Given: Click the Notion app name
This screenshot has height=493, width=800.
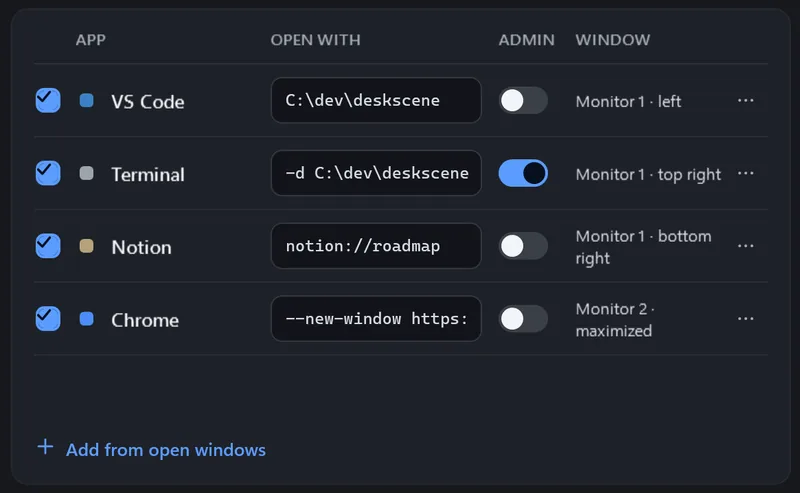Looking at the screenshot, I should pos(141,248).
